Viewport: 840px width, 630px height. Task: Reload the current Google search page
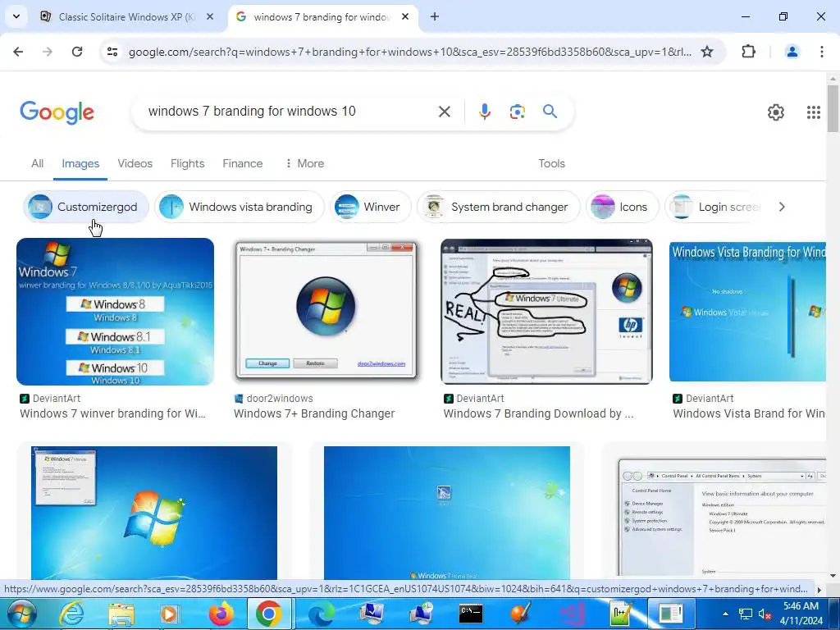(x=77, y=52)
